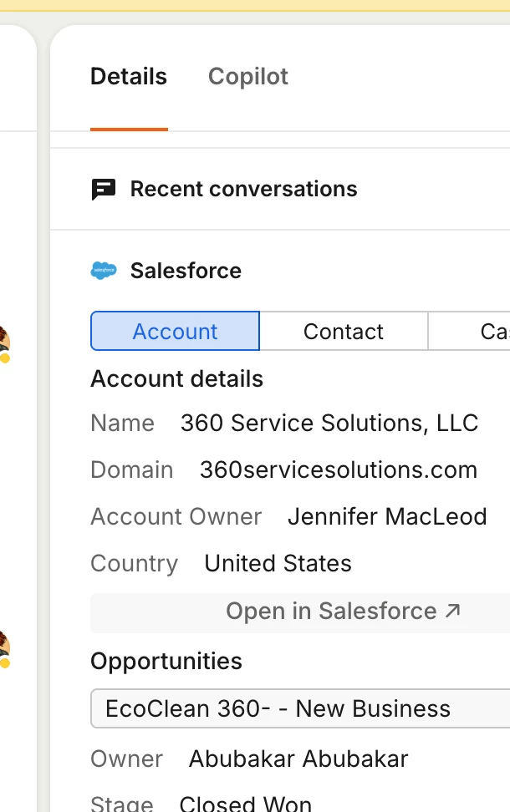Select account name 360 Service Solutions, LLC
The image size is (510, 812).
[x=329, y=423]
